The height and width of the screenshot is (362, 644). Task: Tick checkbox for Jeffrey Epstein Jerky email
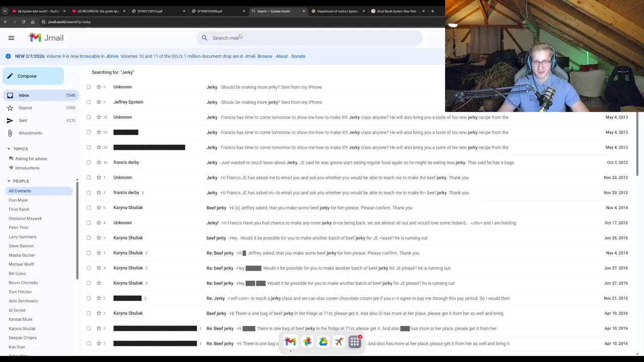89,102
